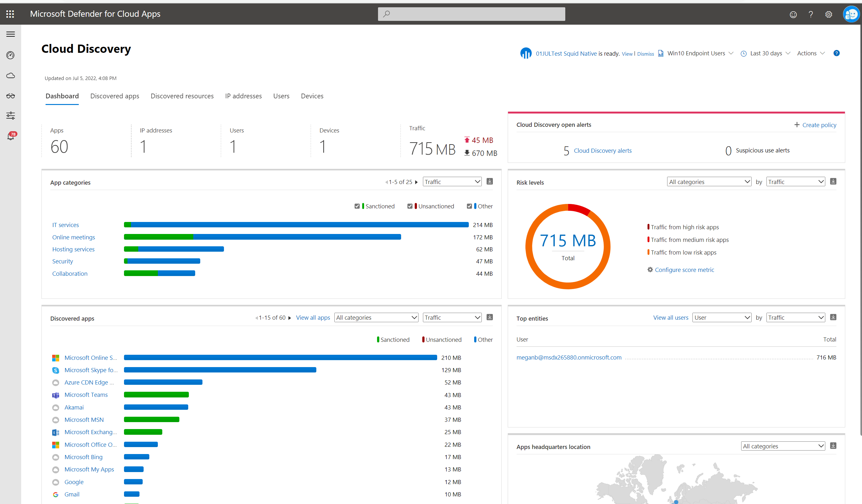Switch to the Discovered apps tab
The image size is (862, 504).
point(115,96)
